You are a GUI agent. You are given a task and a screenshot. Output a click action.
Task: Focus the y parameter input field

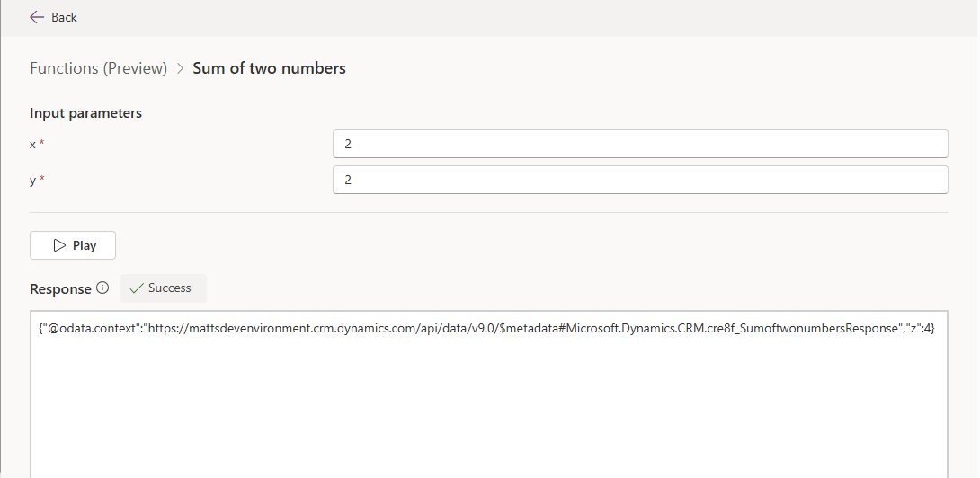point(639,180)
